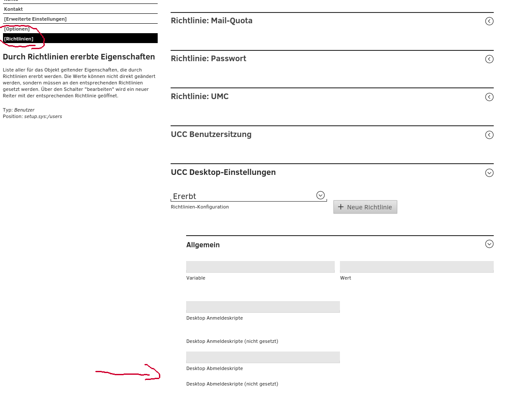Screen dimensions: 517x420
Task: Click the Variable input field
Action: pos(260,267)
